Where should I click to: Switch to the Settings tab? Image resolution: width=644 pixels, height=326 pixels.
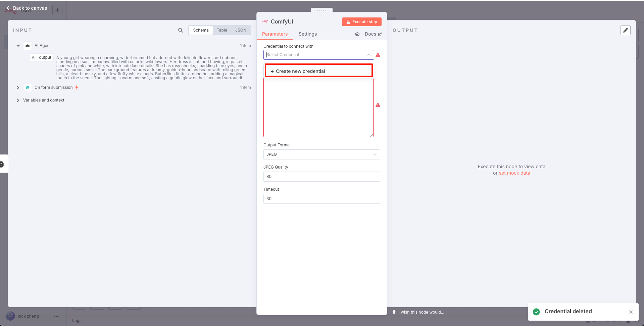click(308, 34)
